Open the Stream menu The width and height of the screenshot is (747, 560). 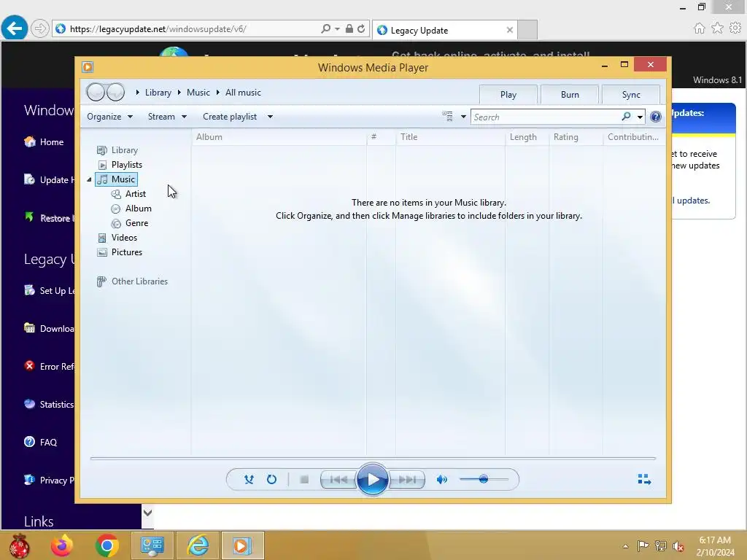click(167, 117)
